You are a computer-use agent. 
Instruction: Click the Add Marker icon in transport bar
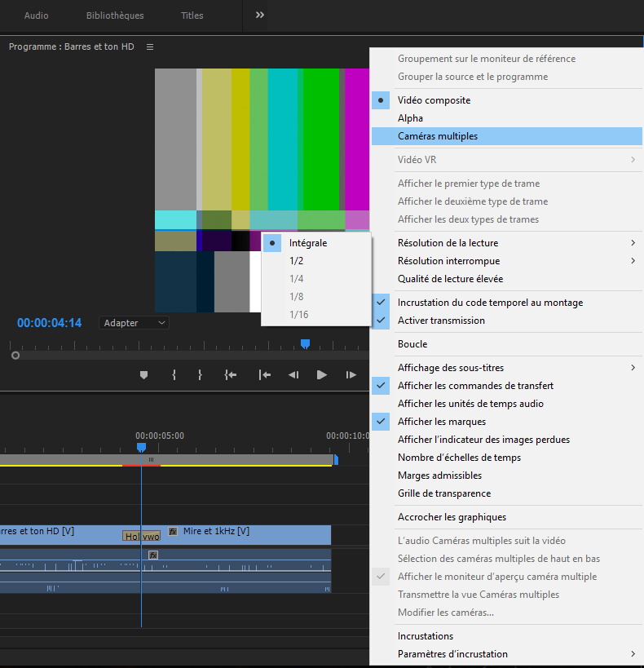click(x=144, y=375)
